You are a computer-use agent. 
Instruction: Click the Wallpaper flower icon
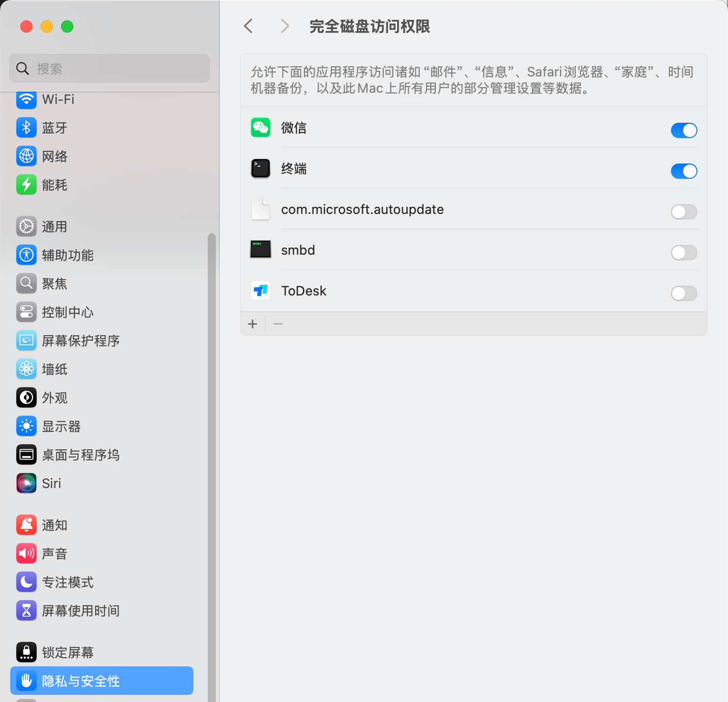(x=26, y=369)
